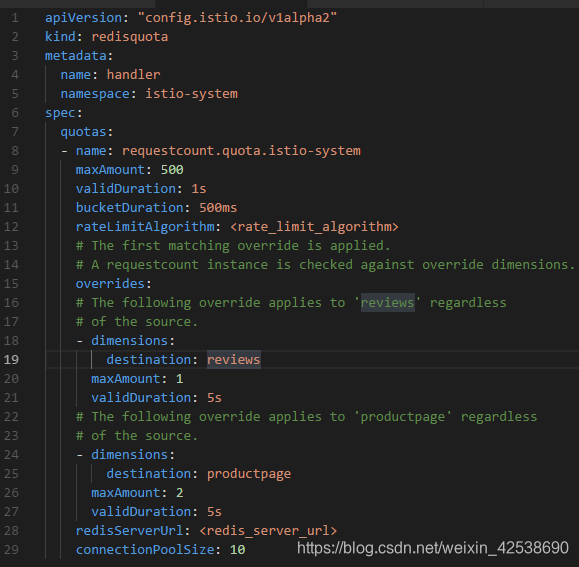The image size is (579, 567).
Task: Click the rateLimitAlgorithm key
Action: point(145,227)
